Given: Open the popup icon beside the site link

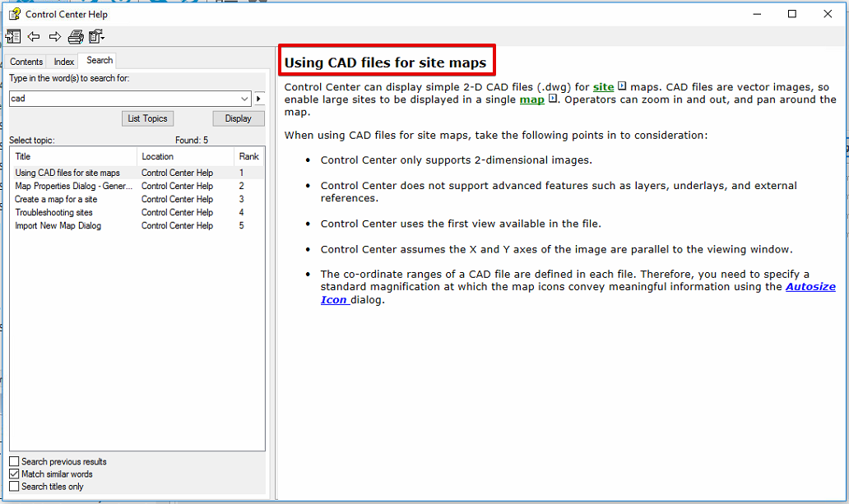Looking at the screenshot, I should pyautogui.click(x=622, y=86).
